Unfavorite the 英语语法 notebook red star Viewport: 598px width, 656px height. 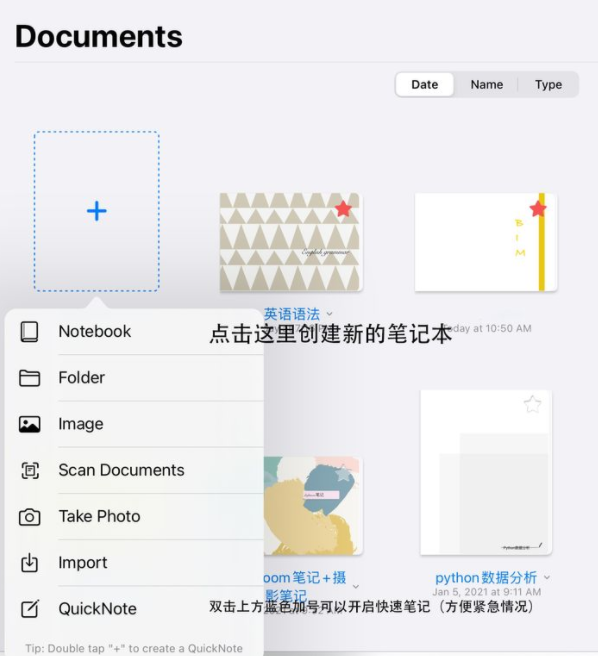343,208
